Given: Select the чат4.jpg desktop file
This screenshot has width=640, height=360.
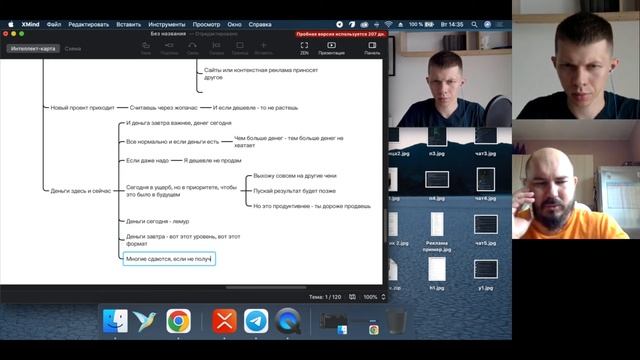Looking at the screenshot, I should [485, 184].
